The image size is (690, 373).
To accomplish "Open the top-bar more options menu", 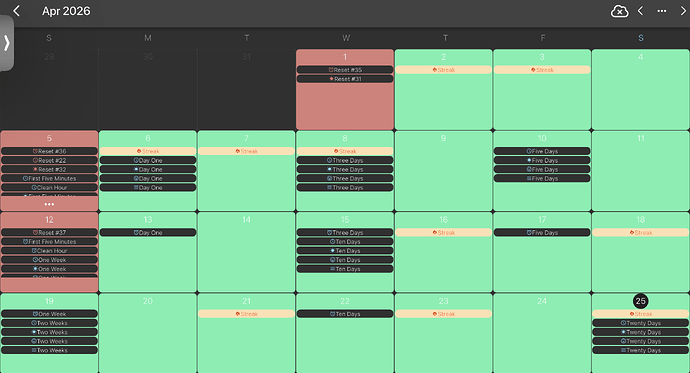I will (662, 11).
